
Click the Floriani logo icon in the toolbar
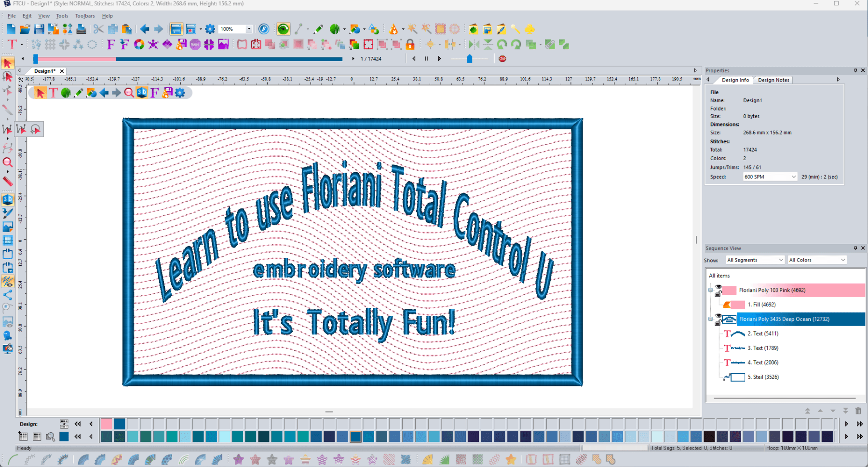coord(264,29)
